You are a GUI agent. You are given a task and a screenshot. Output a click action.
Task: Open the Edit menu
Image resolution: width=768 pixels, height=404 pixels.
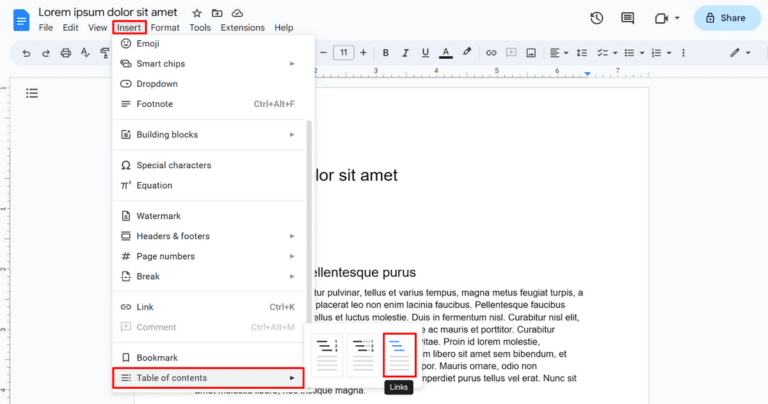(x=71, y=28)
